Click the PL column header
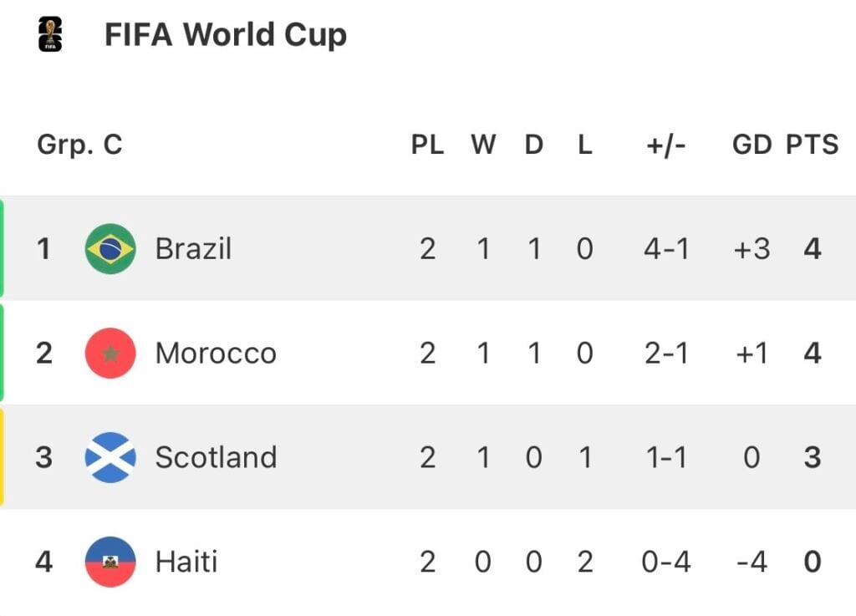 (x=427, y=145)
